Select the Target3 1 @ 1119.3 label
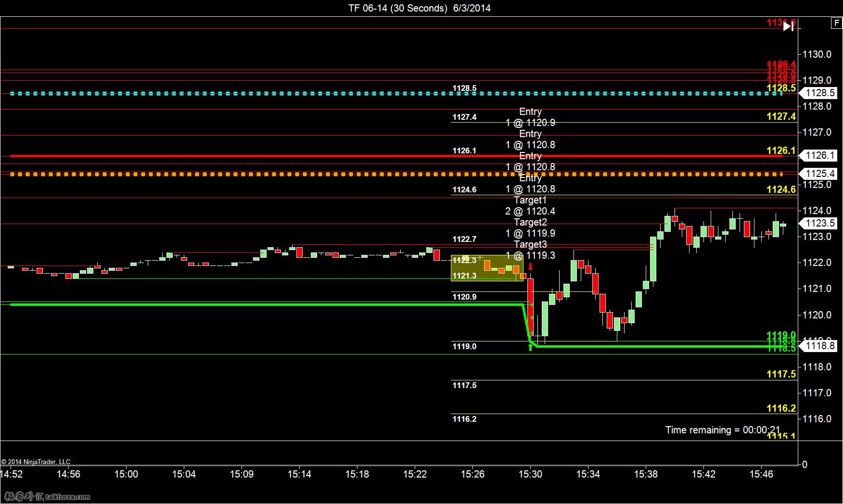The height and width of the screenshot is (504, 843). 530,250
